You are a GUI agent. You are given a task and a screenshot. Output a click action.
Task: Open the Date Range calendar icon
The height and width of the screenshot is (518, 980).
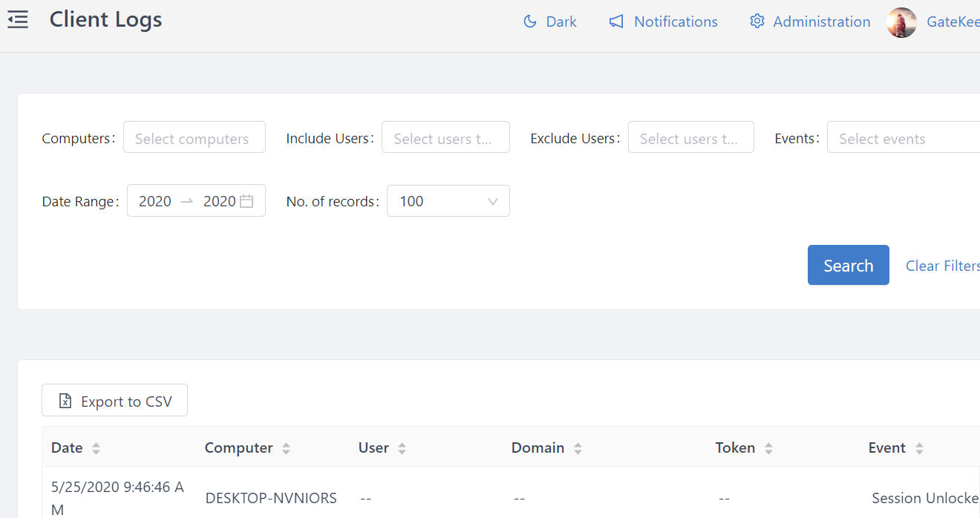tap(246, 201)
